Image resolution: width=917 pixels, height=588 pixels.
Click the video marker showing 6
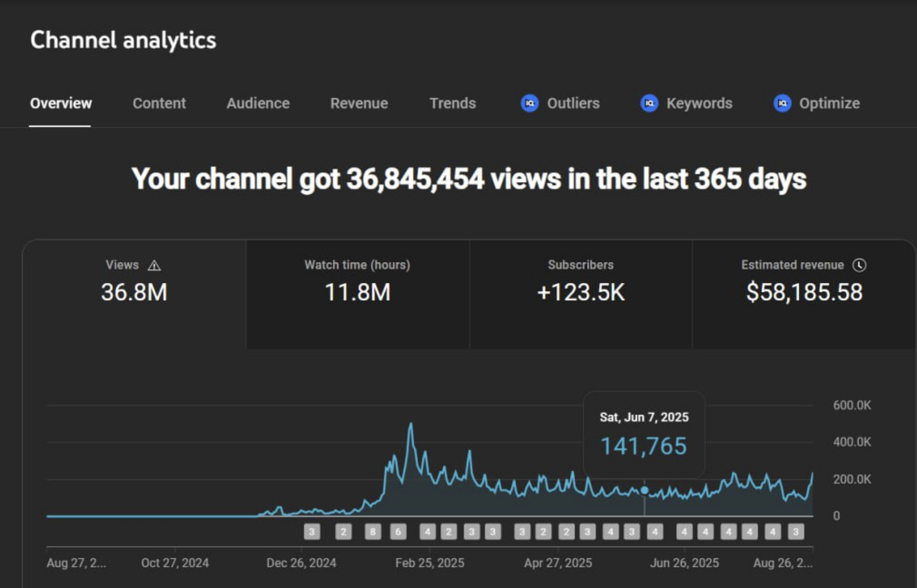click(x=398, y=532)
